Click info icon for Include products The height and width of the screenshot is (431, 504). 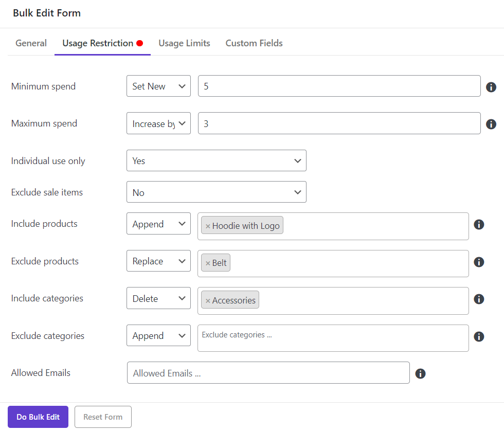point(479,224)
